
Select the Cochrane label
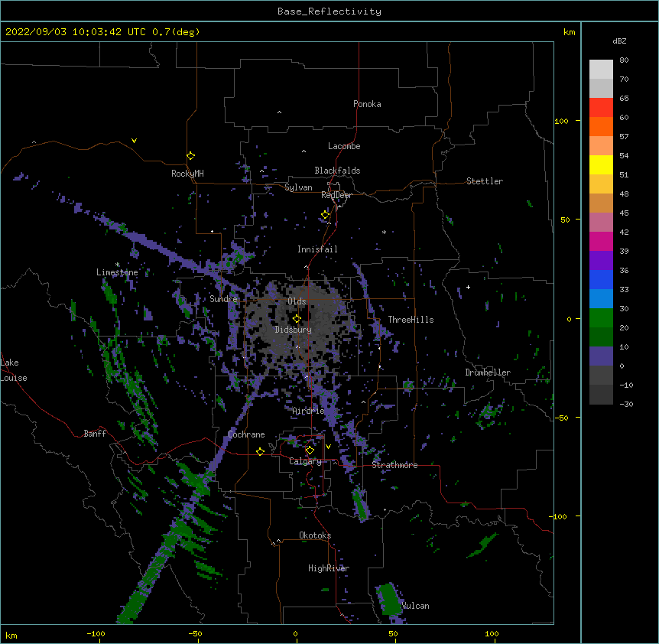(x=246, y=434)
